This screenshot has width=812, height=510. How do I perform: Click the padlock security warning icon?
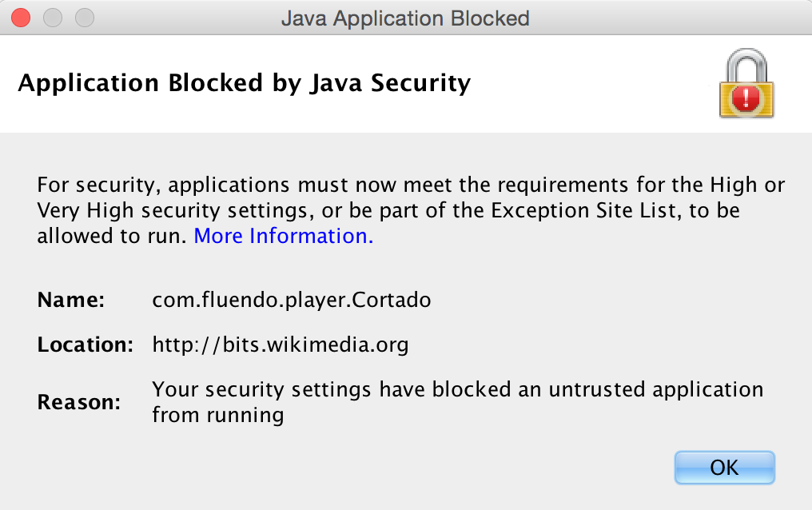pyautogui.click(x=746, y=85)
